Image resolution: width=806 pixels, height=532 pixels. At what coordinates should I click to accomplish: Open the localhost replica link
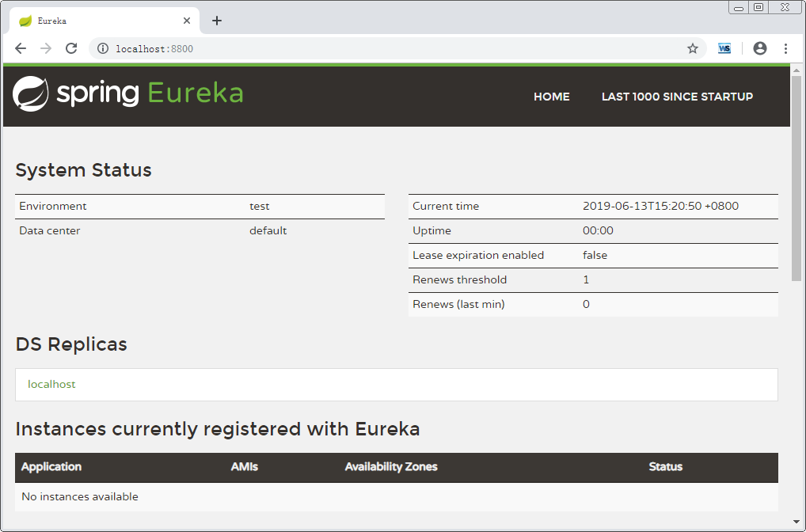coord(51,384)
